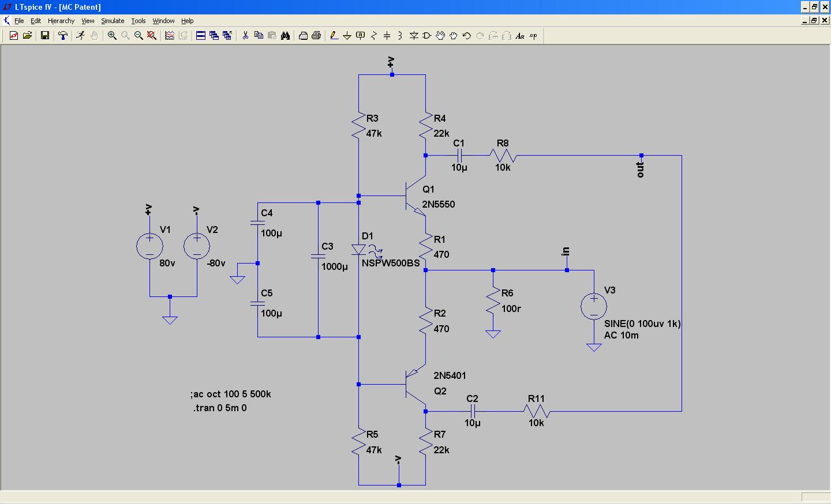
Task: Click the NSPW500BS LED label
Action: click(x=391, y=263)
